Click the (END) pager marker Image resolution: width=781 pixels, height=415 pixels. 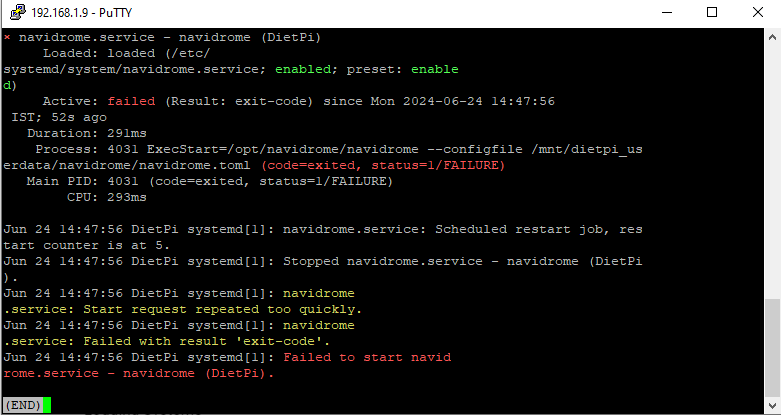click(23, 405)
